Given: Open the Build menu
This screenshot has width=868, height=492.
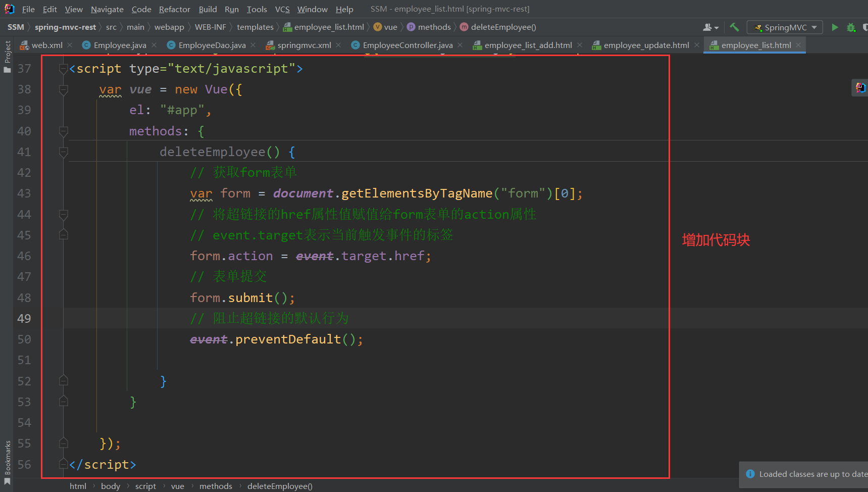Looking at the screenshot, I should point(208,9).
